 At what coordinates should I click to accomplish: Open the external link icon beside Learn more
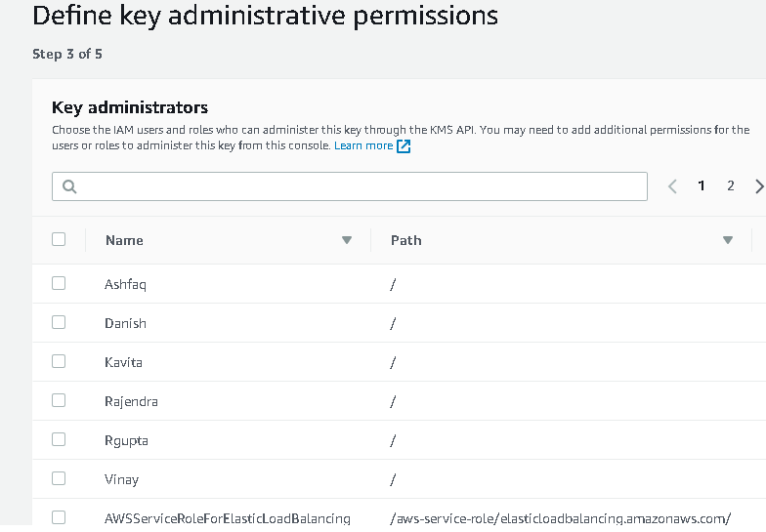[x=404, y=146]
